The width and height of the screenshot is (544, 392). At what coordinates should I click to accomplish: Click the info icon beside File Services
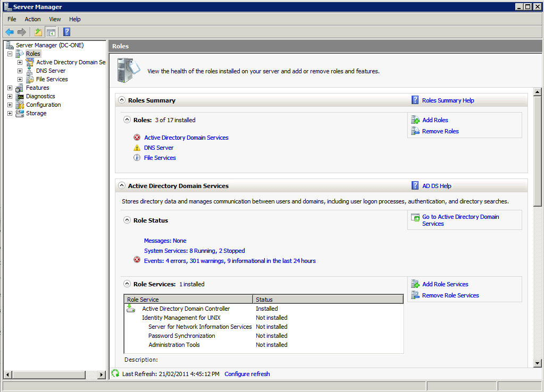(138, 157)
